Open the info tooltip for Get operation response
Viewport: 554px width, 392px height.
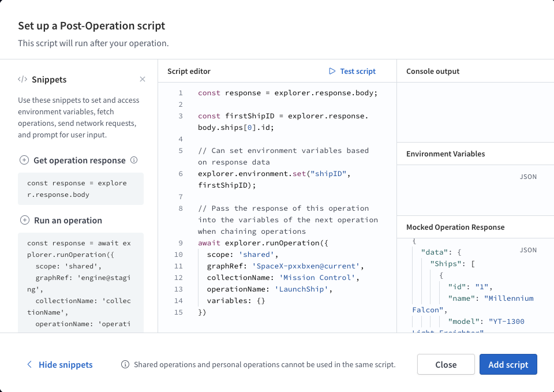click(134, 160)
